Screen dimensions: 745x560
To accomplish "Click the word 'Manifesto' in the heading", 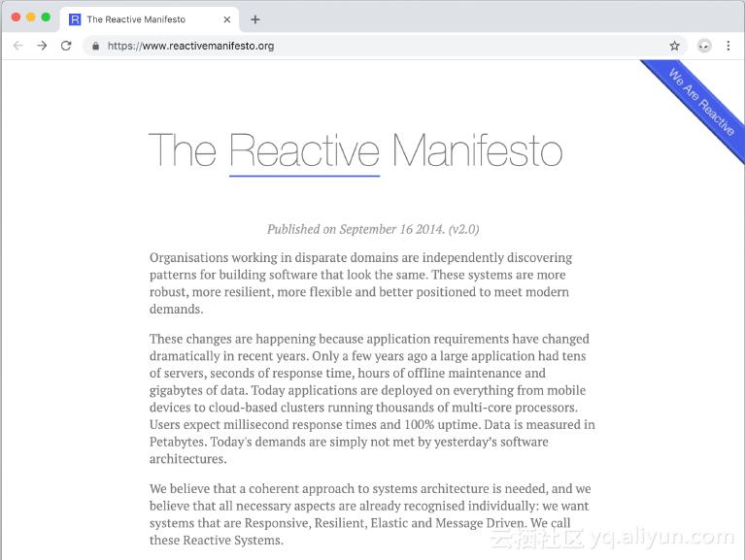I will [477, 150].
